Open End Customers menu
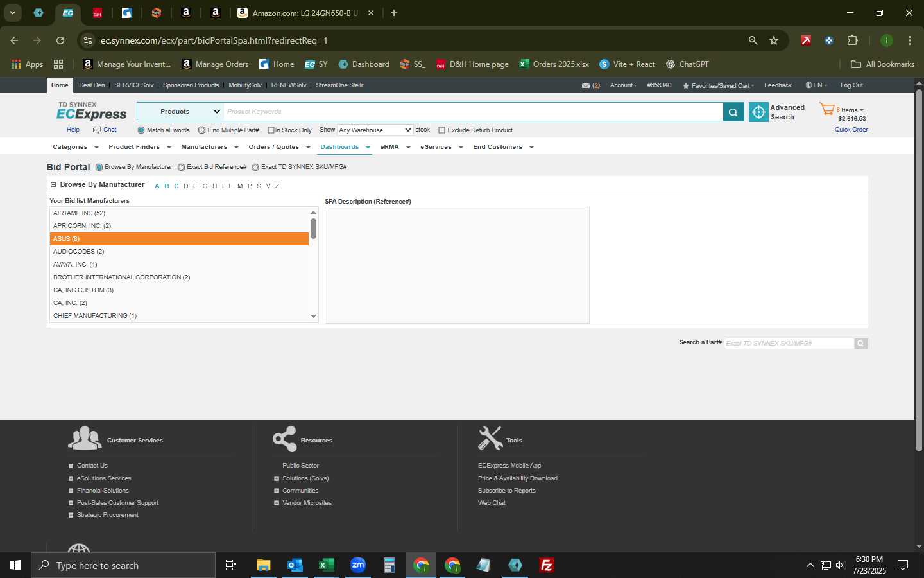 tap(503, 147)
